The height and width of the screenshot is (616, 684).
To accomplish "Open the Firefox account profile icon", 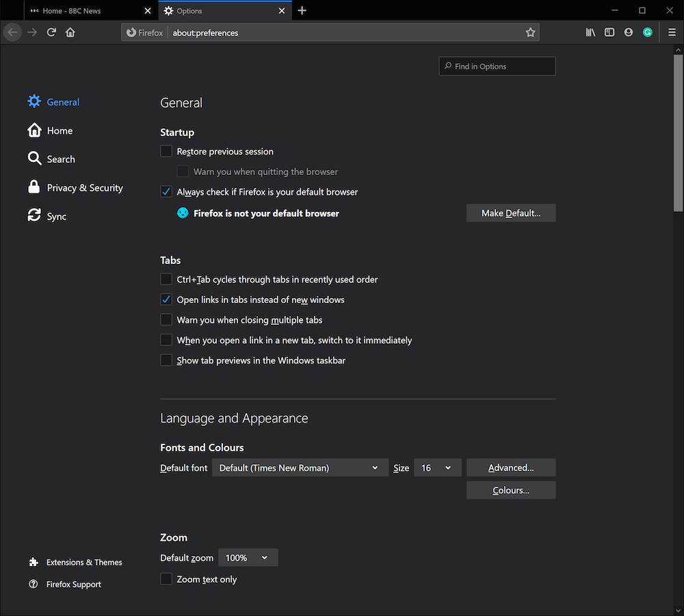I will click(x=628, y=32).
